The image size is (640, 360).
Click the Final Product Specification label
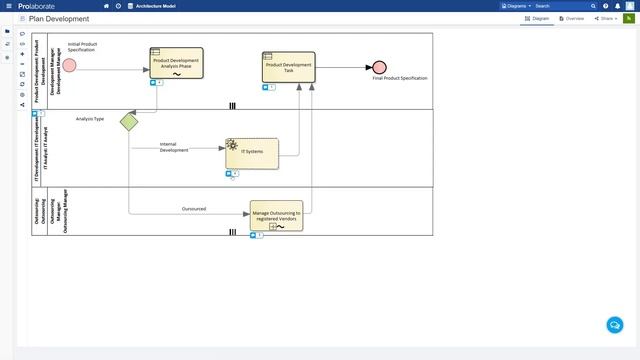[400, 78]
